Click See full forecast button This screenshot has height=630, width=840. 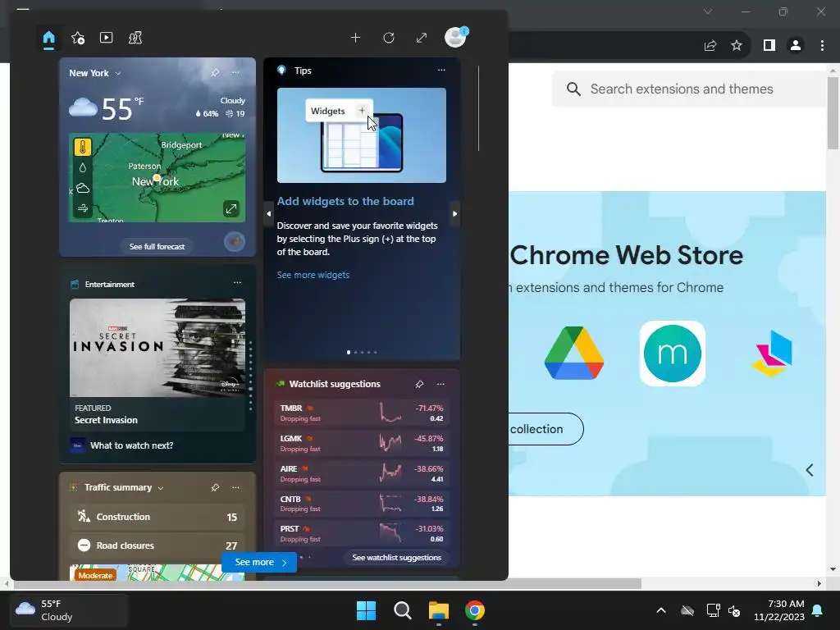point(157,246)
